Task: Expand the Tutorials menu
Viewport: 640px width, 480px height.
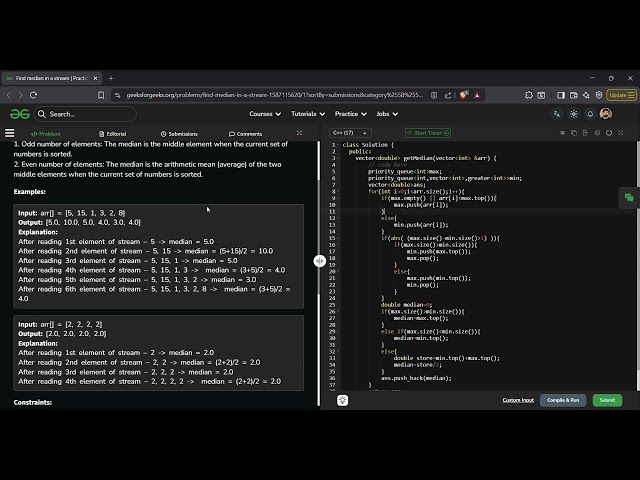Action: [308, 114]
